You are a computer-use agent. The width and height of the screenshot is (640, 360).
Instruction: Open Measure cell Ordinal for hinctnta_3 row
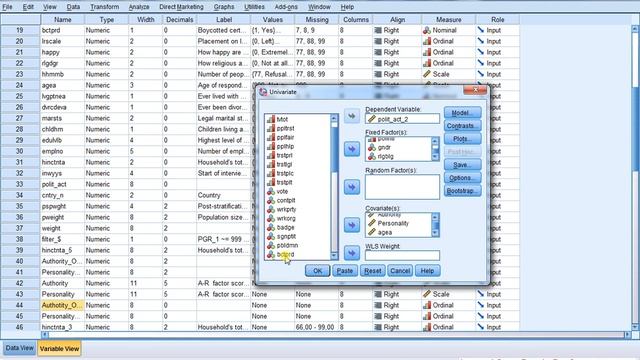point(448,327)
